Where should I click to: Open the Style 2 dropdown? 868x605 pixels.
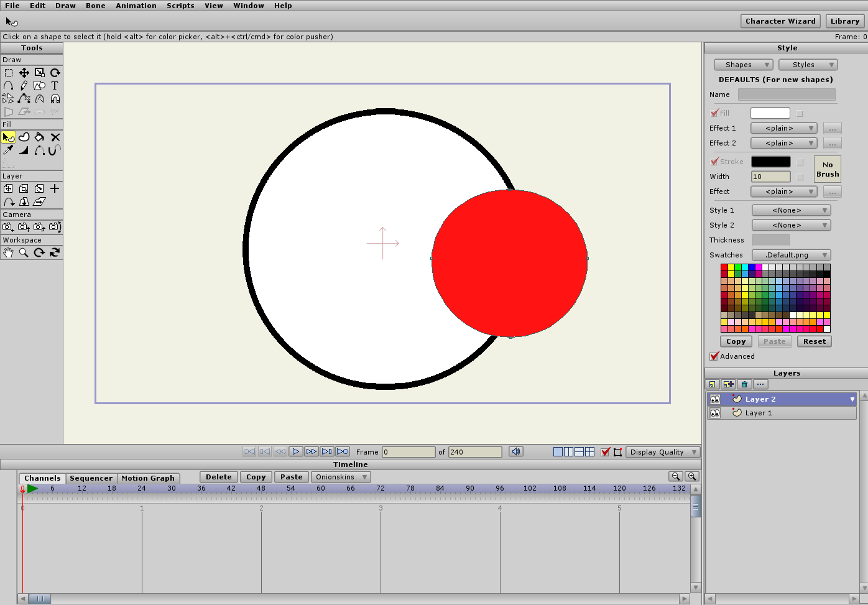click(x=791, y=225)
